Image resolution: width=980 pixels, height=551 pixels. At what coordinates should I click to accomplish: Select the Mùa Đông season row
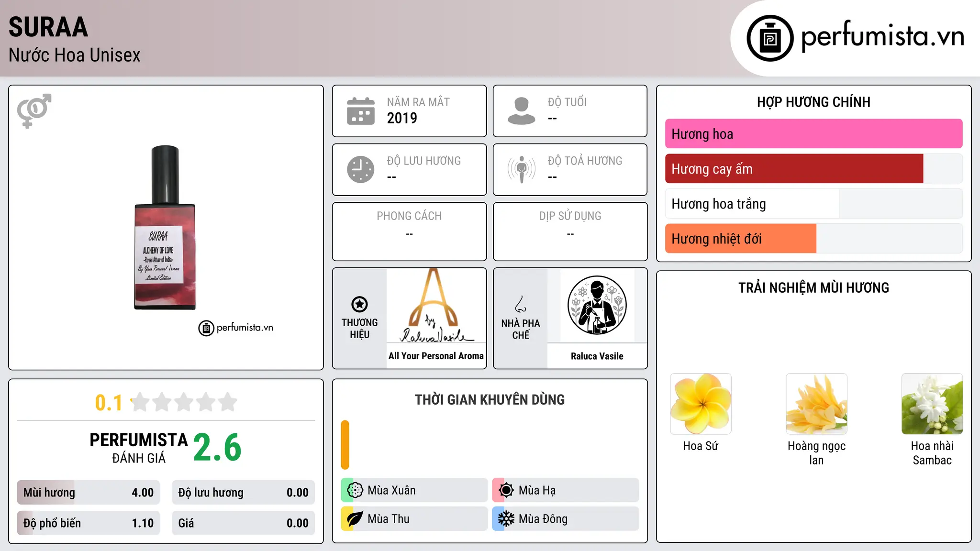point(565,518)
